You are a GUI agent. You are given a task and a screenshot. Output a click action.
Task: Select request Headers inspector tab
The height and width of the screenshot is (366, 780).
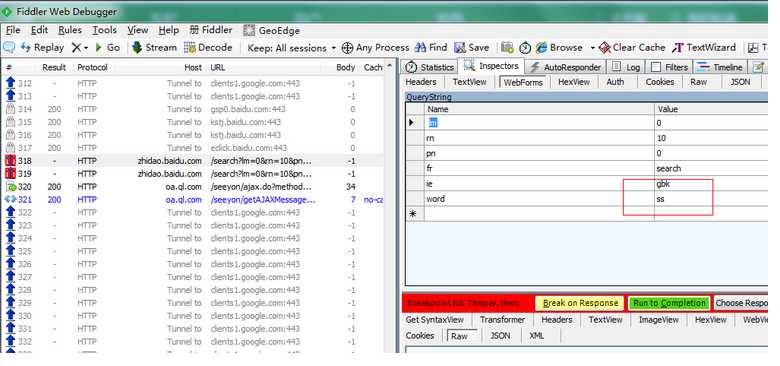tap(421, 82)
